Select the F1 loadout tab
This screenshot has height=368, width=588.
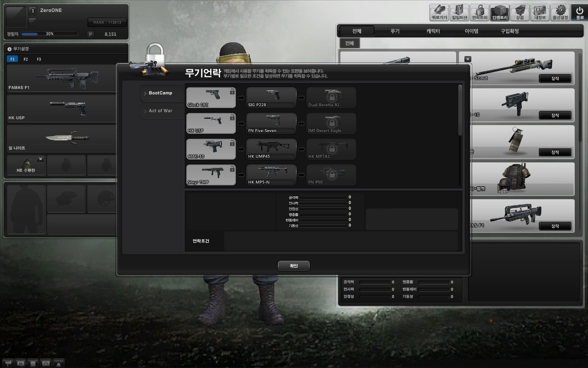[12, 59]
